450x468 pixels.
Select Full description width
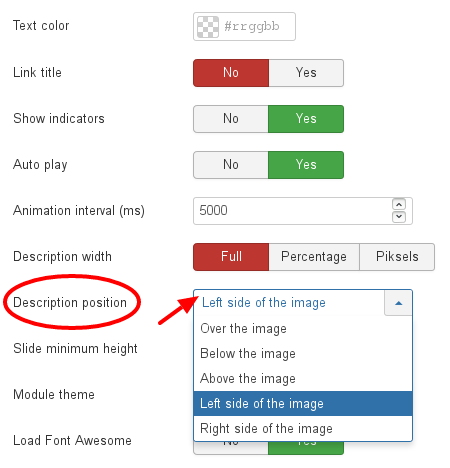pos(231,257)
